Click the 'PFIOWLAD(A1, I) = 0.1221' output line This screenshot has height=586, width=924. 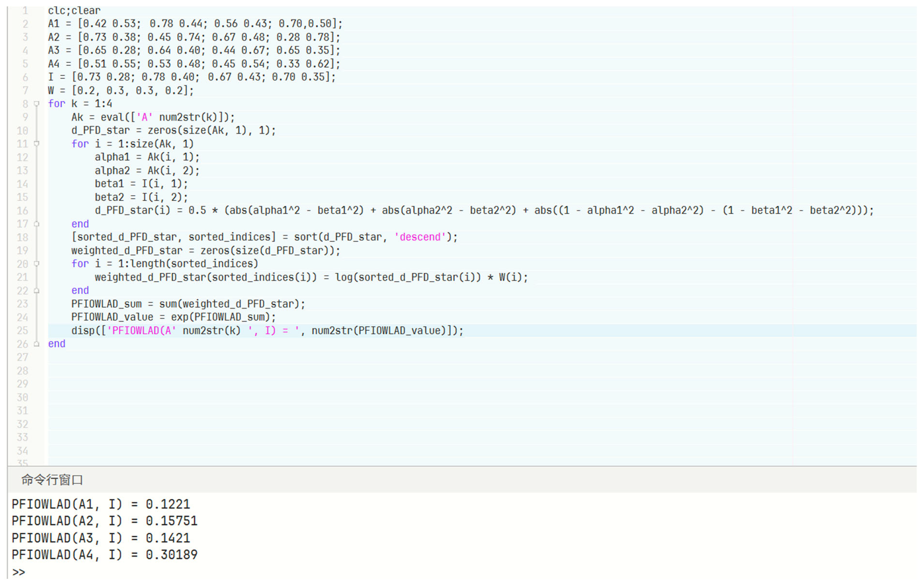(x=101, y=504)
